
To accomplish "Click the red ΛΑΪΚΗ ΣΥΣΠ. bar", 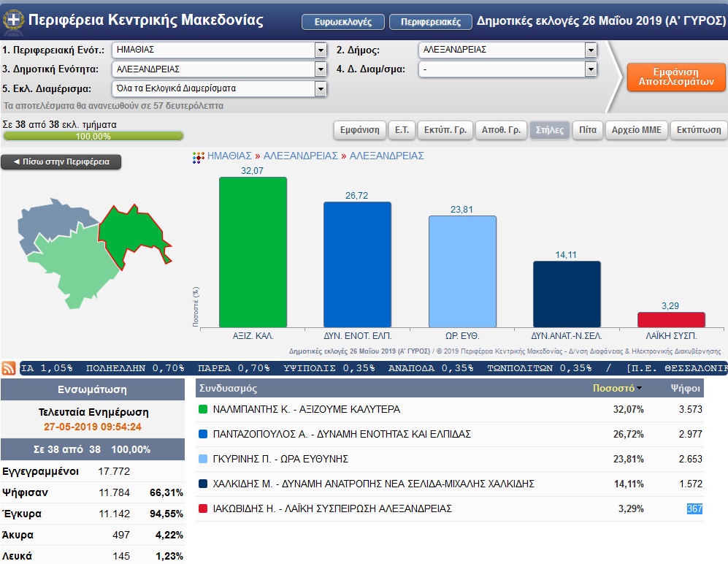I will (x=671, y=320).
